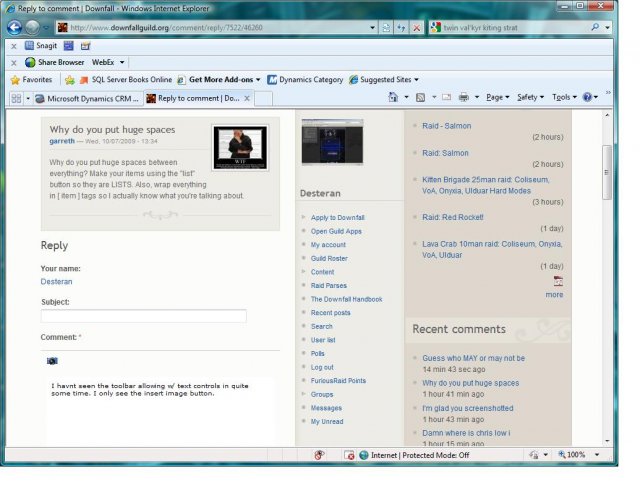
Task: Click the garreth avatar thumbnail image
Action: [x=240, y=148]
